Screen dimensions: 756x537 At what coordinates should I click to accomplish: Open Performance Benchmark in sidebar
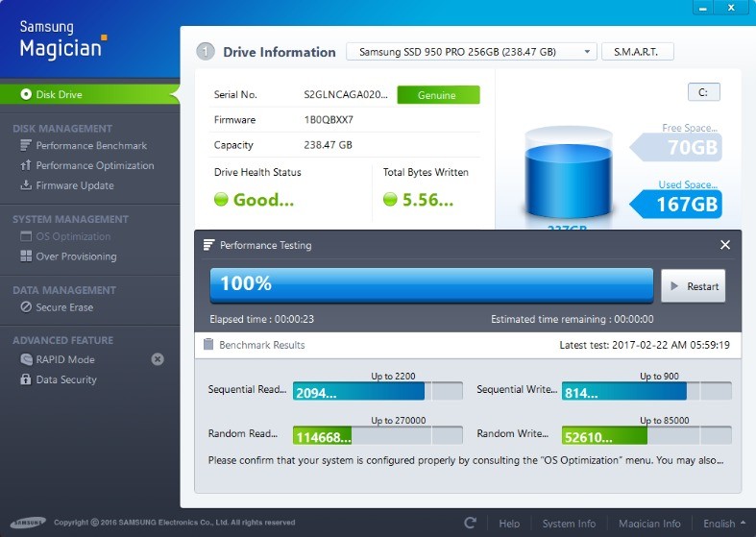click(x=91, y=145)
